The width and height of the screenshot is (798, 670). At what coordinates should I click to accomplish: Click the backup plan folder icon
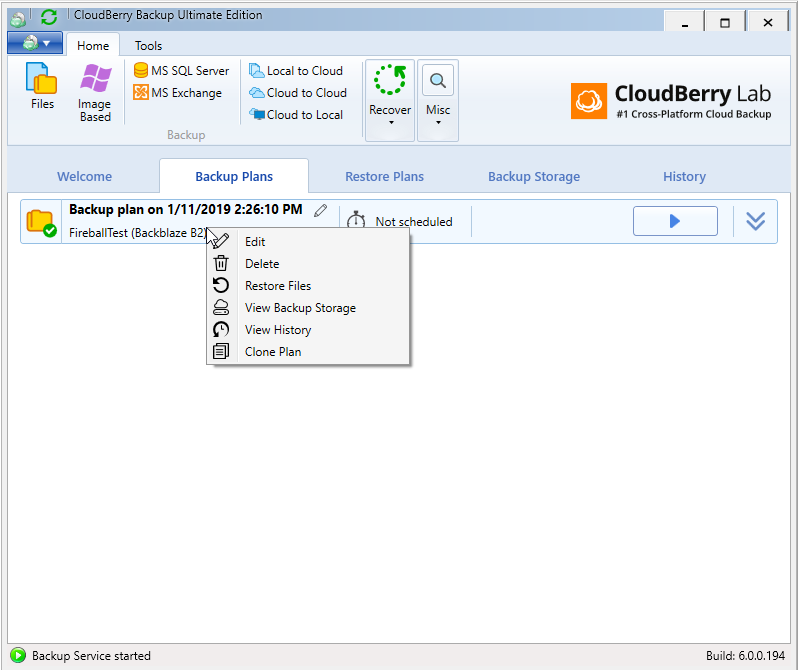pyautogui.click(x=41, y=222)
